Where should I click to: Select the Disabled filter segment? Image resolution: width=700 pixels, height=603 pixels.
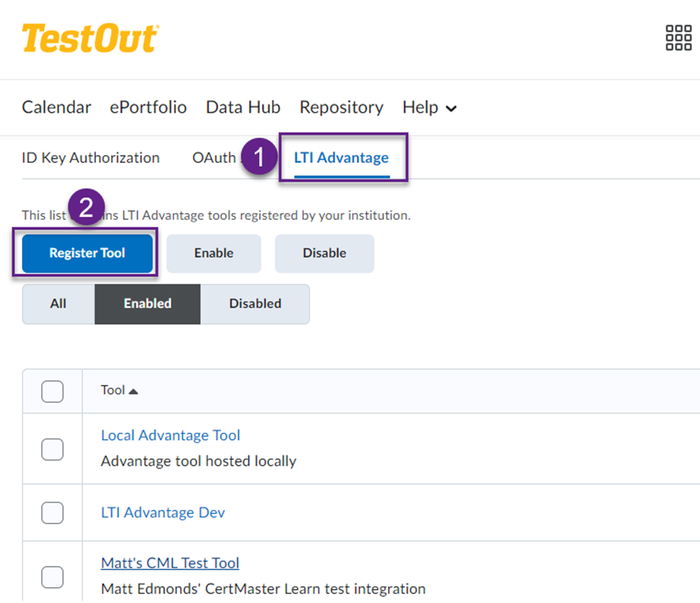[x=255, y=304]
